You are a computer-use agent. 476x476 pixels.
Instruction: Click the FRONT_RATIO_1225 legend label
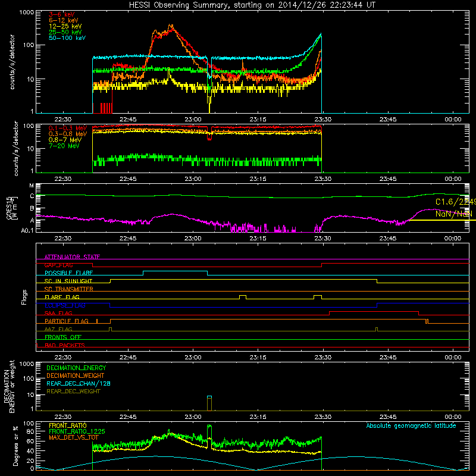(x=77, y=431)
